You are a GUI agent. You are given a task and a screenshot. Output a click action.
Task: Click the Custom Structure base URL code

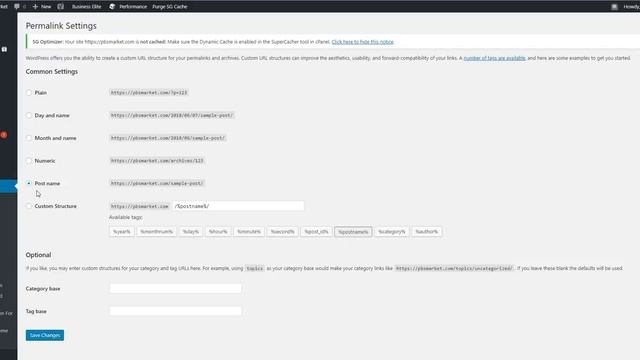[x=140, y=206]
